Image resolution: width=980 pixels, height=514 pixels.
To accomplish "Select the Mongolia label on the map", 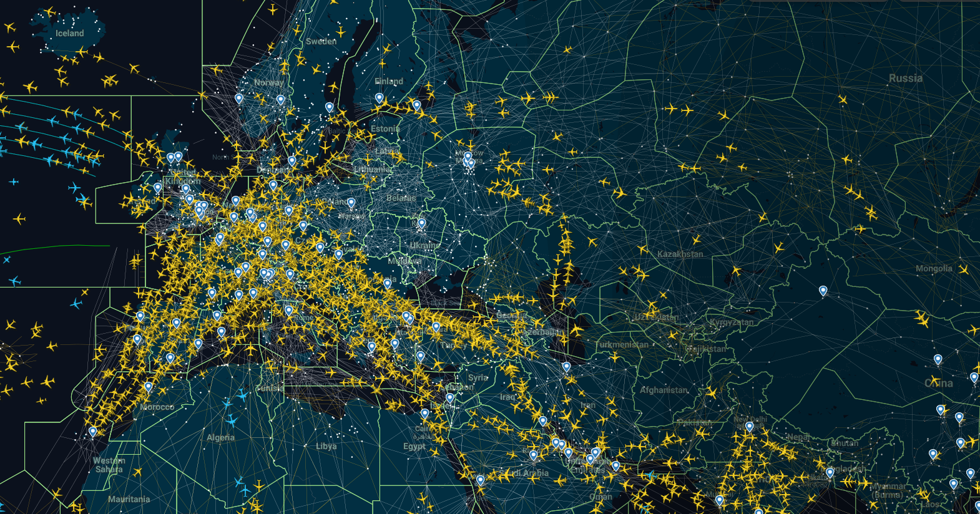I will (933, 268).
